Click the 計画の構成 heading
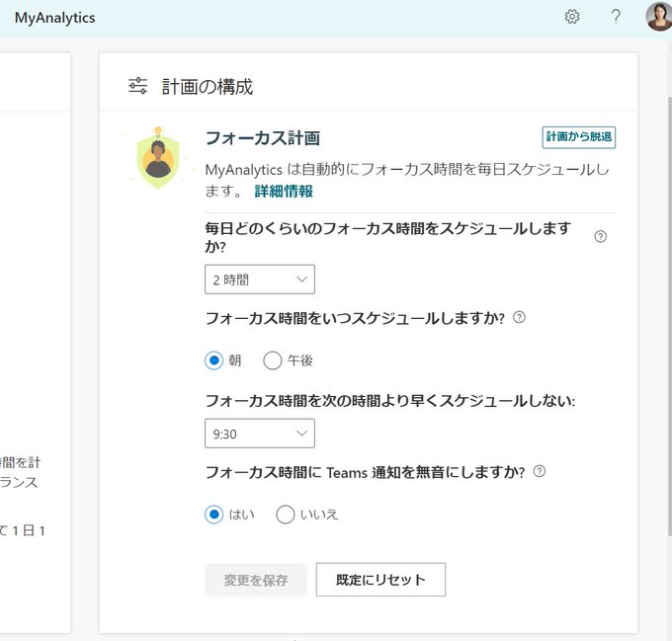672x641 pixels. coord(208,87)
